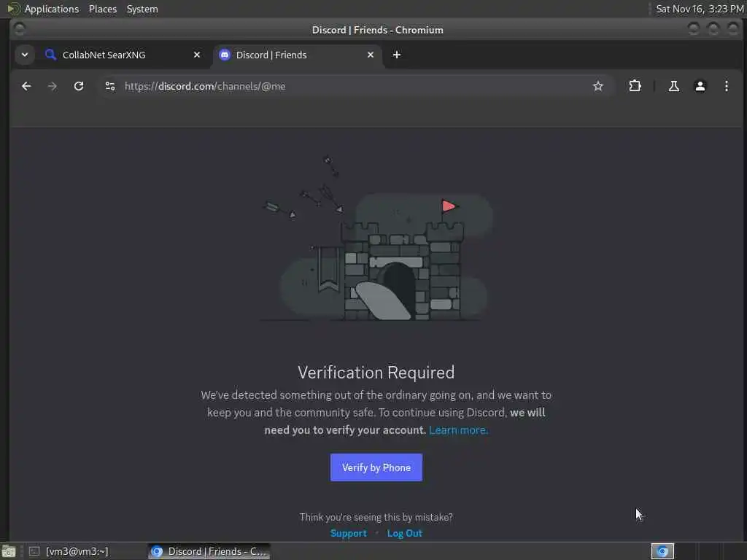Open the Places menu

tap(102, 9)
